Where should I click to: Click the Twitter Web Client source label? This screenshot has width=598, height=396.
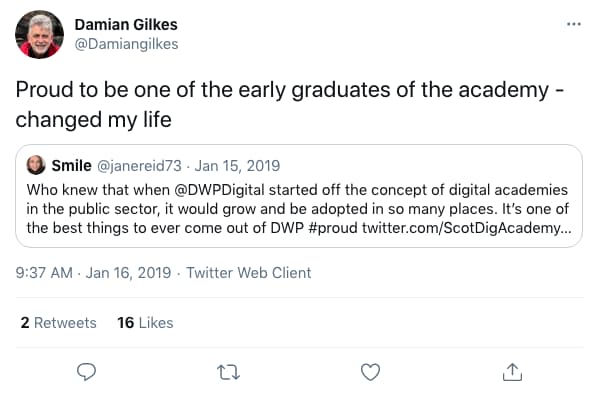[x=249, y=273]
